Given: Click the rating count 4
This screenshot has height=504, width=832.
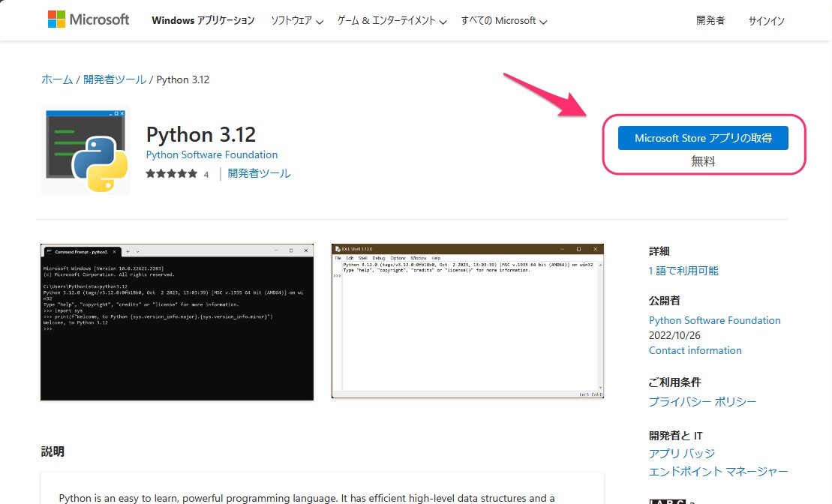Looking at the screenshot, I should pos(206,174).
